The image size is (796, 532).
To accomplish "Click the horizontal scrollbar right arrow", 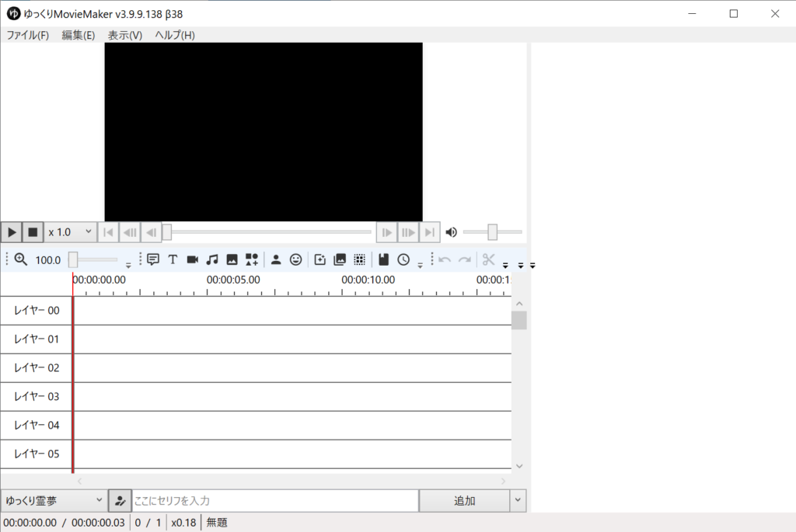I will pyautogui.click(x=503, y=481).
